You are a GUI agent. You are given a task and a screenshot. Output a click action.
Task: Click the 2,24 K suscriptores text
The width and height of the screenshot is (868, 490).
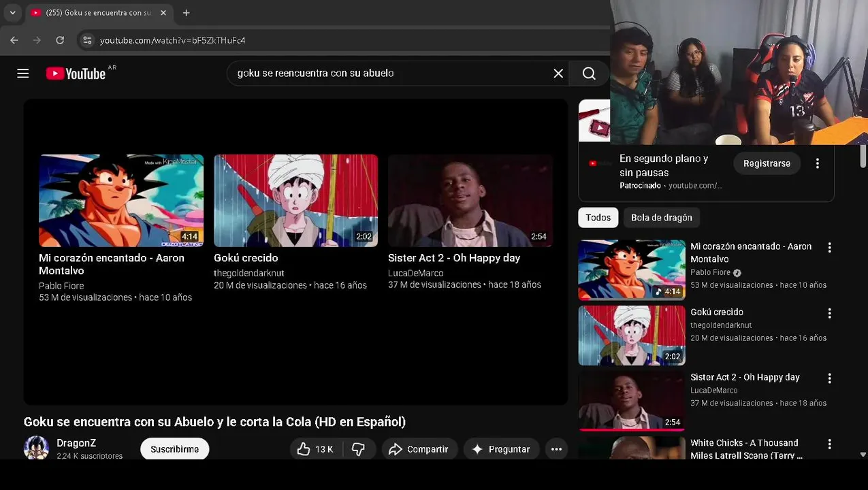coord(90,456)
